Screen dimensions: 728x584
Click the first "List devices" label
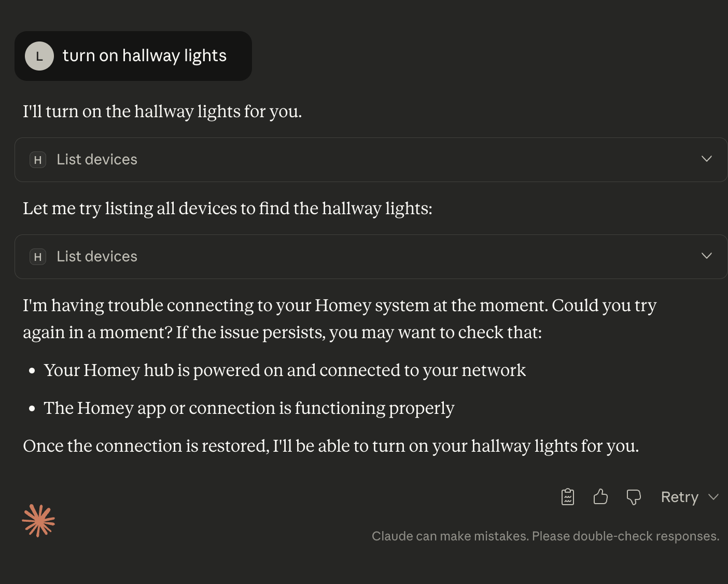point(97,160)
